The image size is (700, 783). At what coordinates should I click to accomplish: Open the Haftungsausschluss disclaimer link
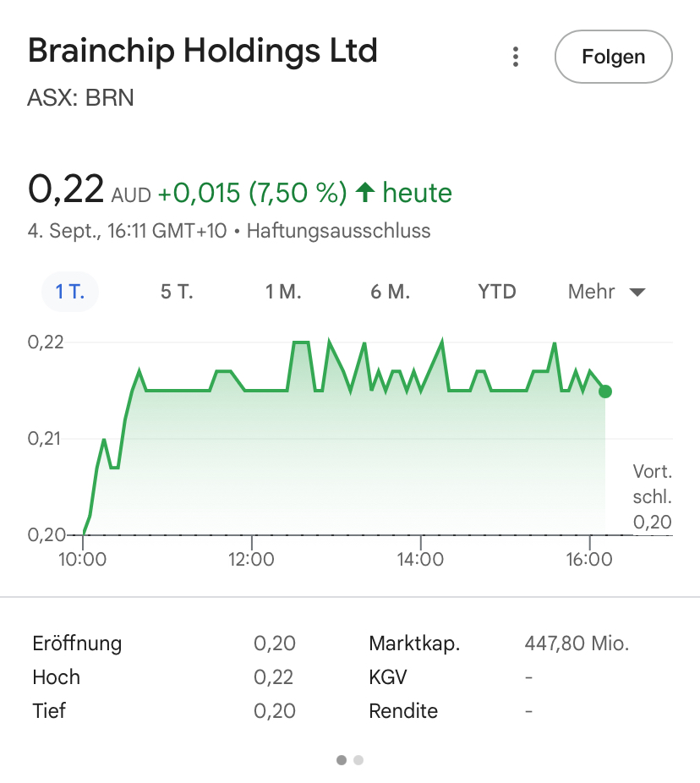[338, 231]
